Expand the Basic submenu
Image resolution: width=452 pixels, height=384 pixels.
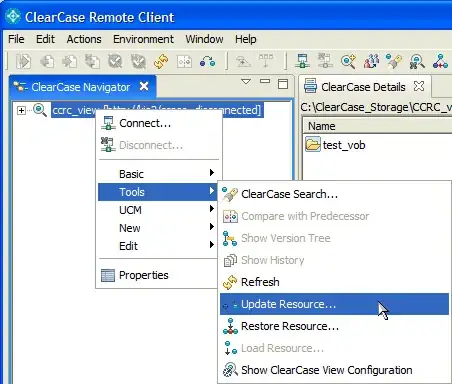tap(159, 174)
